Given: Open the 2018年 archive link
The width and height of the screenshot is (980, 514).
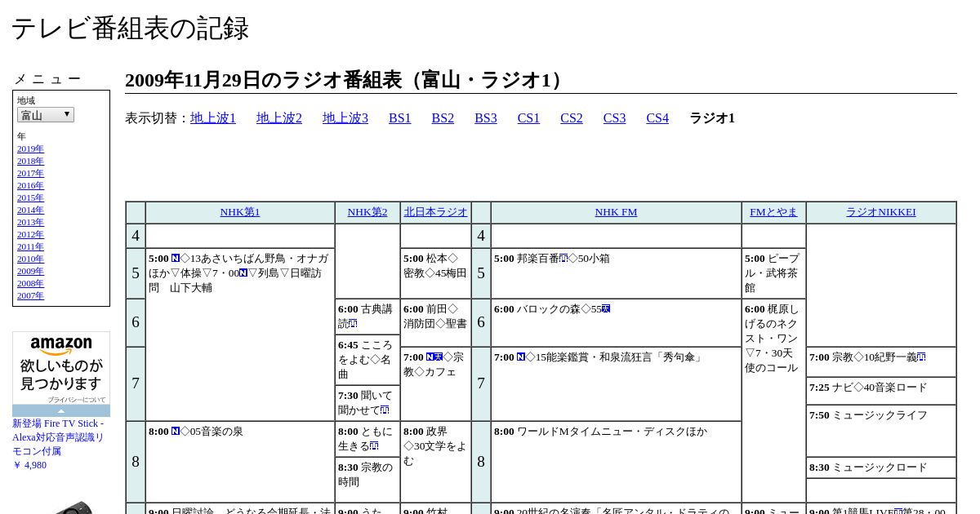Looking at the screenshot, I should (x=30, y=161).
